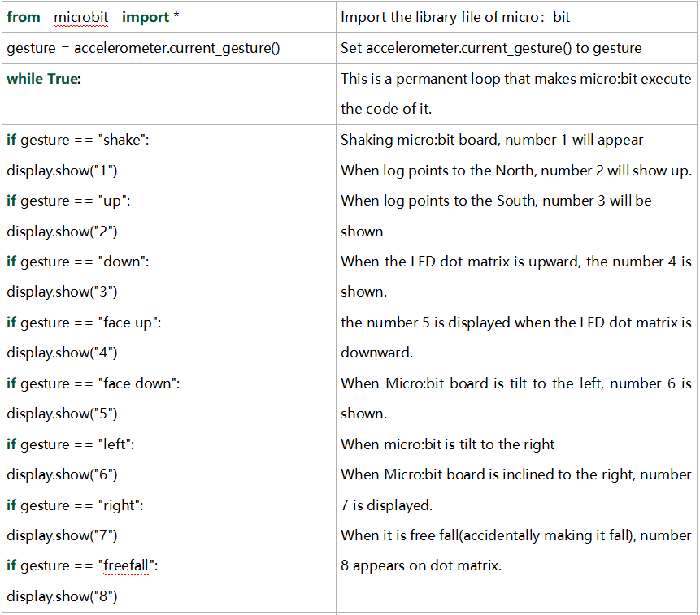Screen dimensions: 700x615
Task: Click the '8 appears on dot matrix.' text
Action: coord(421,566)
